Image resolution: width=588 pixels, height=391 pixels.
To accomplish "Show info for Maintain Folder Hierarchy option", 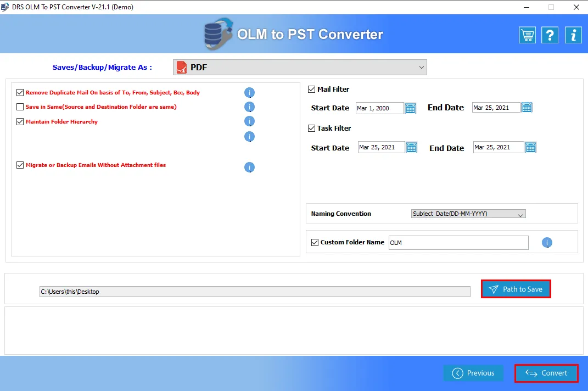I will [x=249, y=121].
